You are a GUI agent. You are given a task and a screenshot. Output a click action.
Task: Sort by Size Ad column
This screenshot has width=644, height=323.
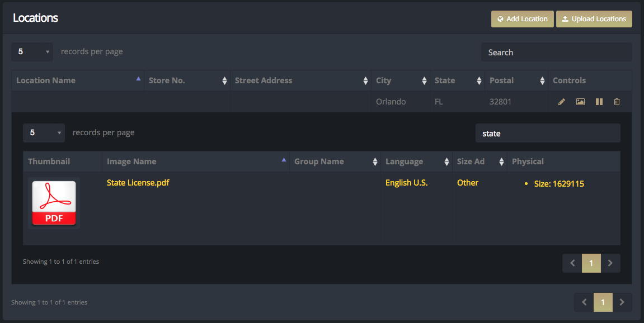tap(501, 161)
